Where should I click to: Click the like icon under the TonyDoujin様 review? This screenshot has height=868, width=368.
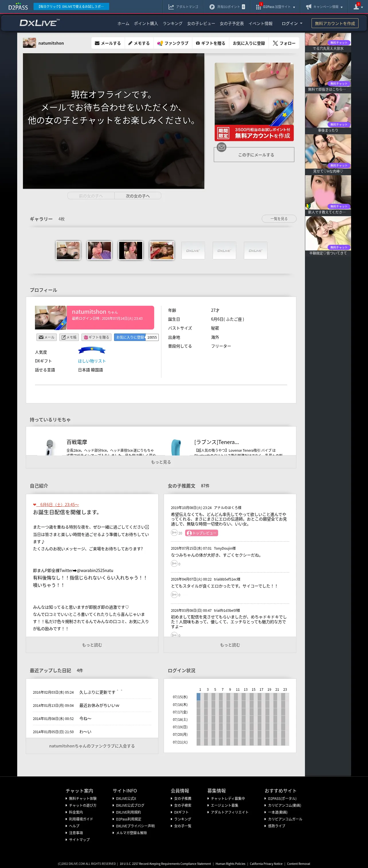click(x=174, y=563)
